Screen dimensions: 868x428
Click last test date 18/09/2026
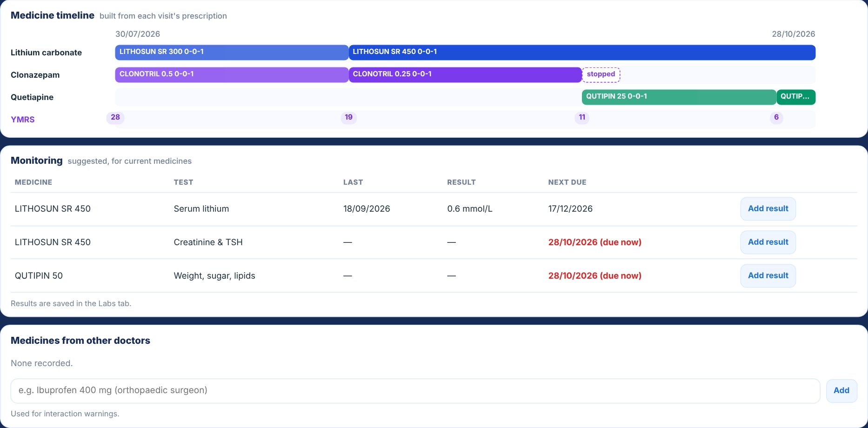click(x=367, y=209)
